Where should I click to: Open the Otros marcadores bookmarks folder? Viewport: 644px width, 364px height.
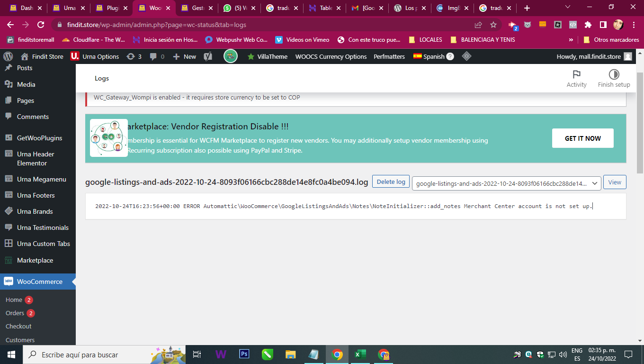pos(611,40)
